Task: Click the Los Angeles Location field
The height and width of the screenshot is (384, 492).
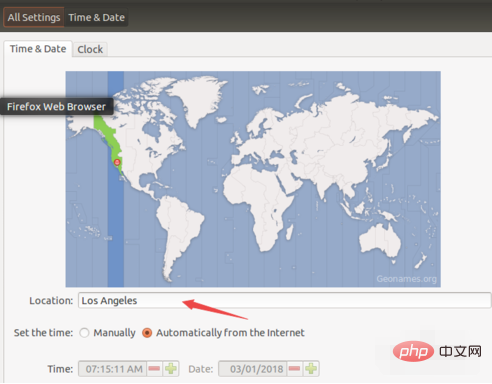Action: tap(284, 300)
